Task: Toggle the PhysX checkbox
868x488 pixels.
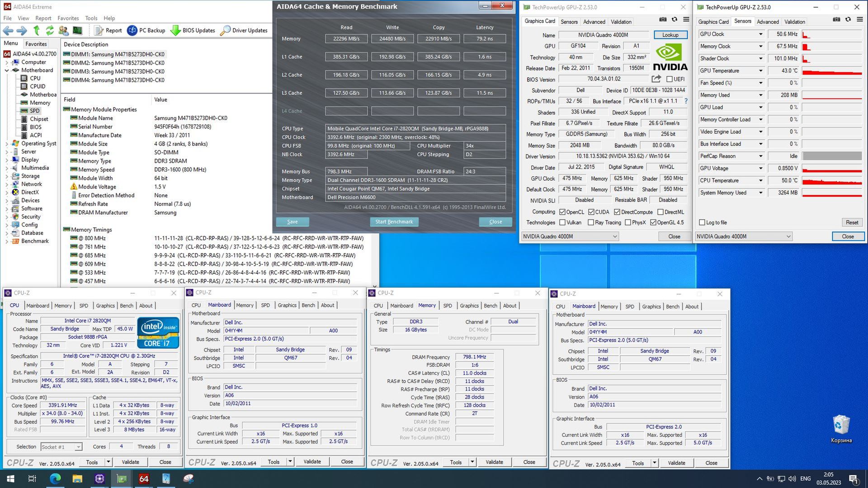Action: pos(628,222)
